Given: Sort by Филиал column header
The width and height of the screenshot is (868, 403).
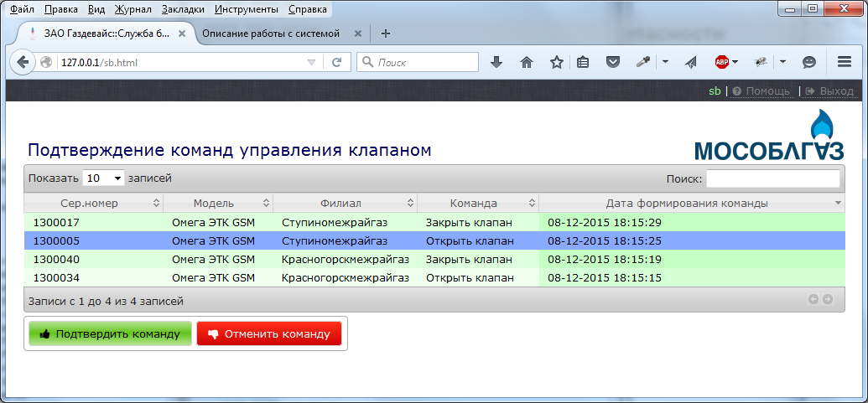Looking at the screenshot, I should tap(346, 203).
